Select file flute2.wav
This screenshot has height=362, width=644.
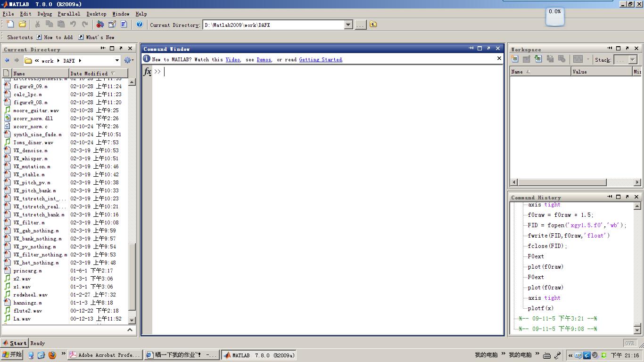click(x=27, y=311)
